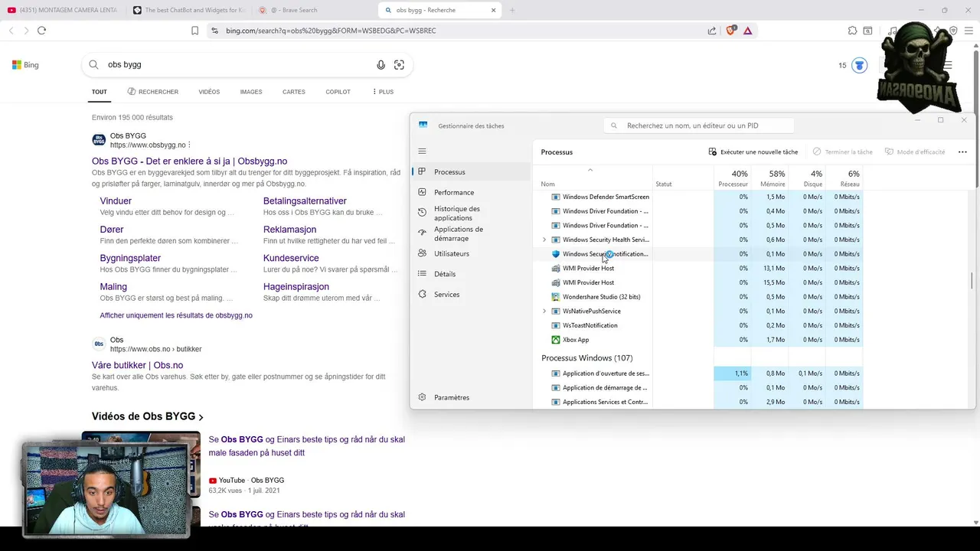Open the IMAGES tab on Bing
The image size is (980, 551).
tap(251, 92)
